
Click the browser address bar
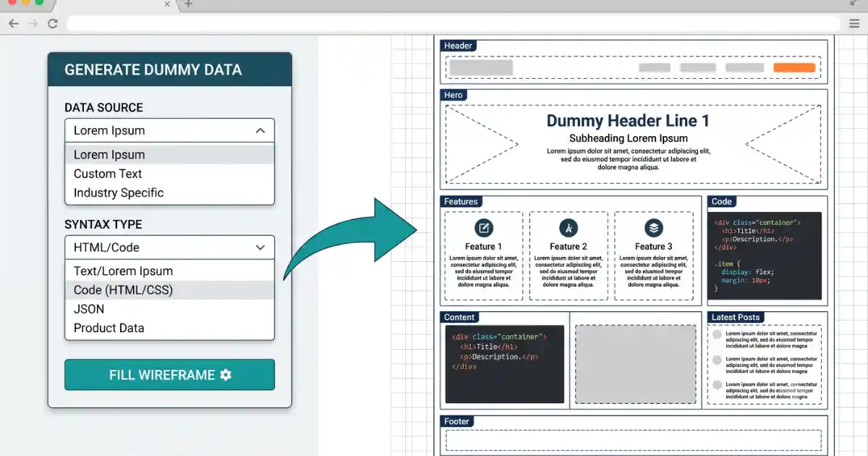(454, 23)
